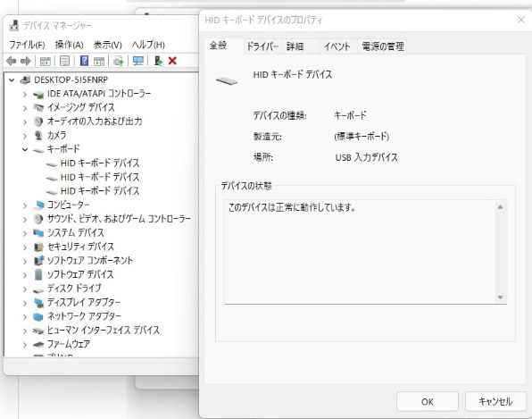Click the keyboard icon in properties dialog
This screenshot has height=419, width=532.
coord(227,80)
